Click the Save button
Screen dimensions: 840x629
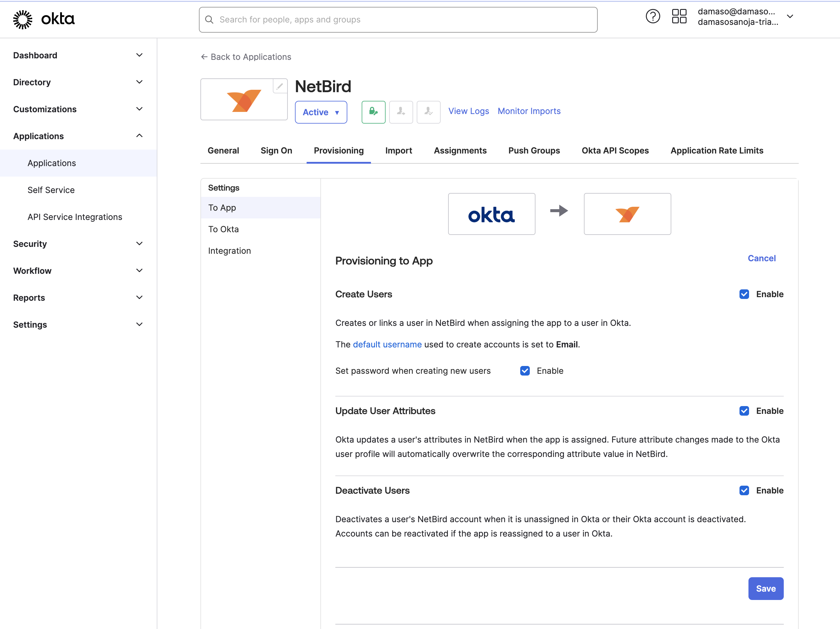(x=766, y=588)
